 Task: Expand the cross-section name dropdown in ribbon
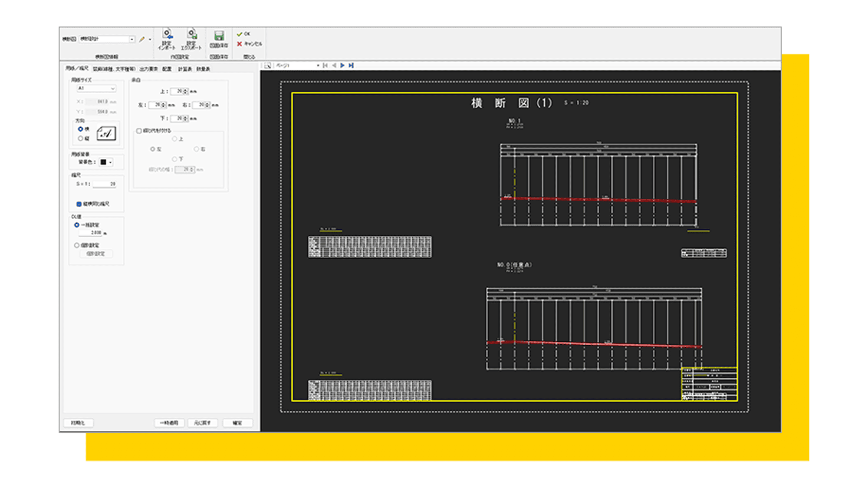click(x=132, y=40)
